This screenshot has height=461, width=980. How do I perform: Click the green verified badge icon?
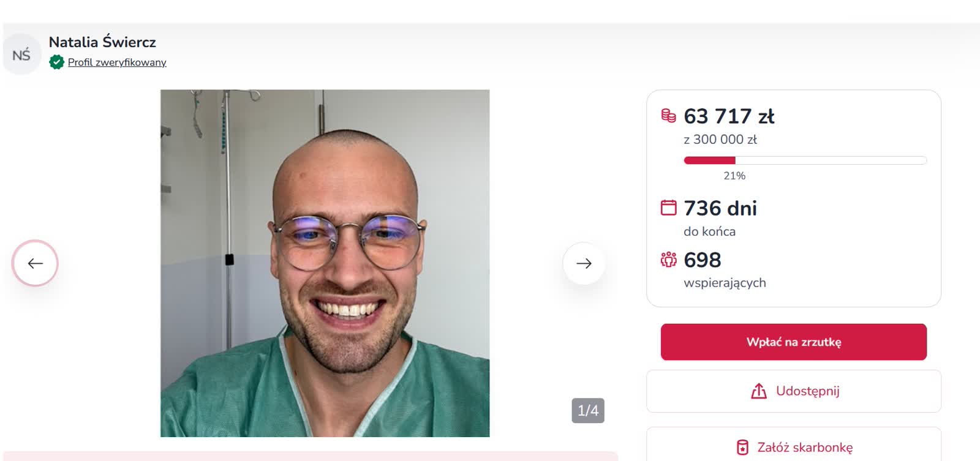point(57,62)
